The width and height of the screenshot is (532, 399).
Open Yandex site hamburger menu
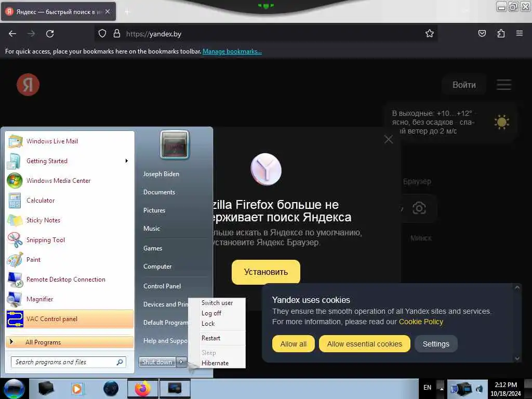(x=504, y=85)
